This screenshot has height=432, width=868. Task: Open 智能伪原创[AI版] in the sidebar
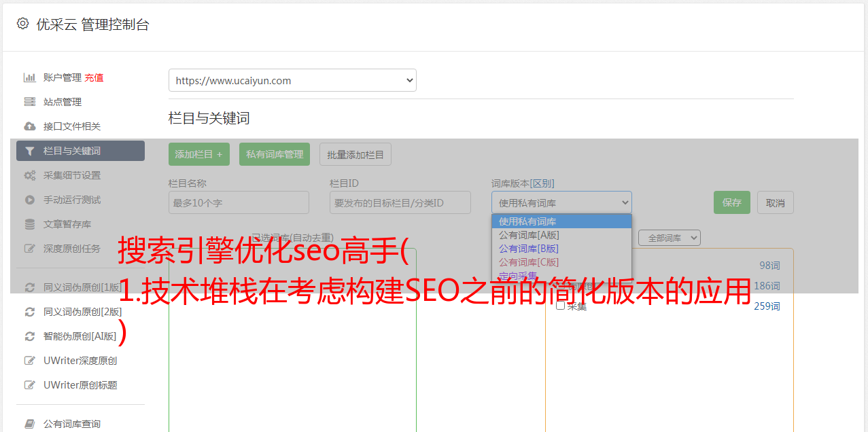[x=80, y=336]
